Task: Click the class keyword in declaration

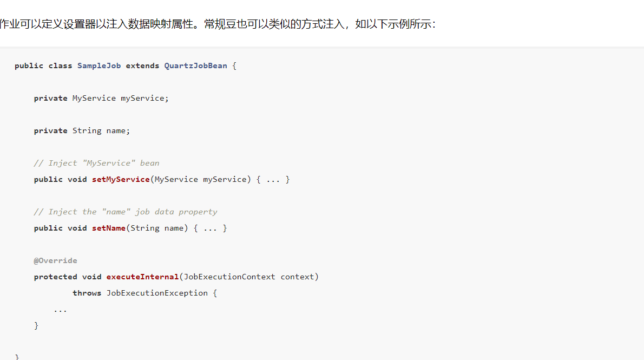Action: pos(60,66)
